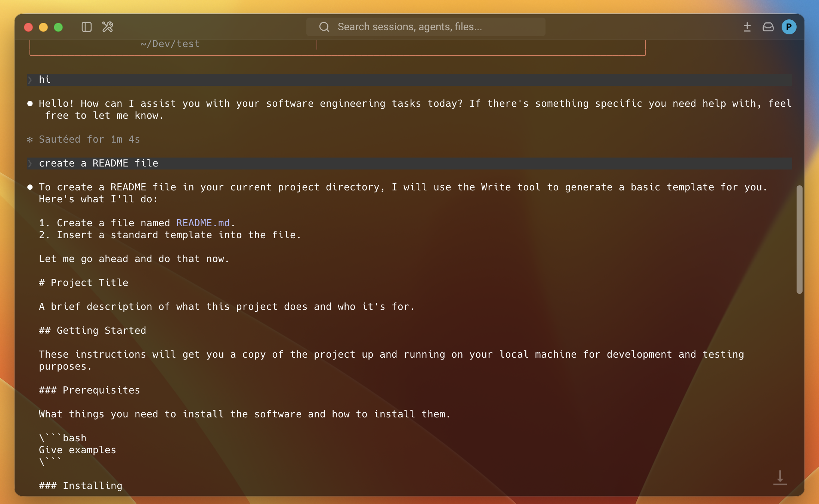The height and width of the screenshot is (504, 819).
Task: Close the window with the red button
Action: tap(28, 27)
